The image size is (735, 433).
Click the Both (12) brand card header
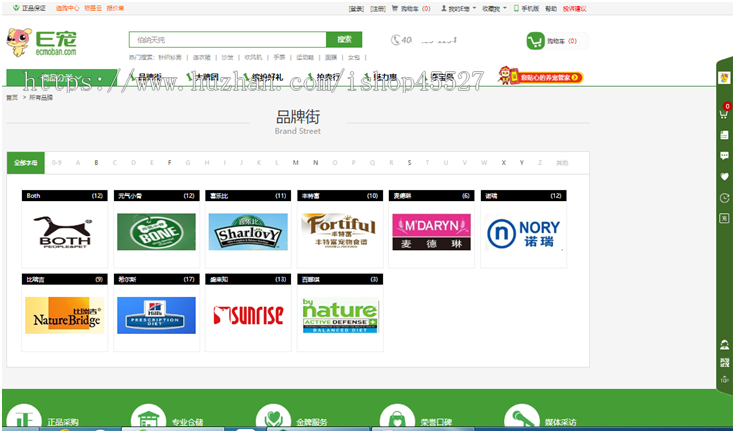65,195
